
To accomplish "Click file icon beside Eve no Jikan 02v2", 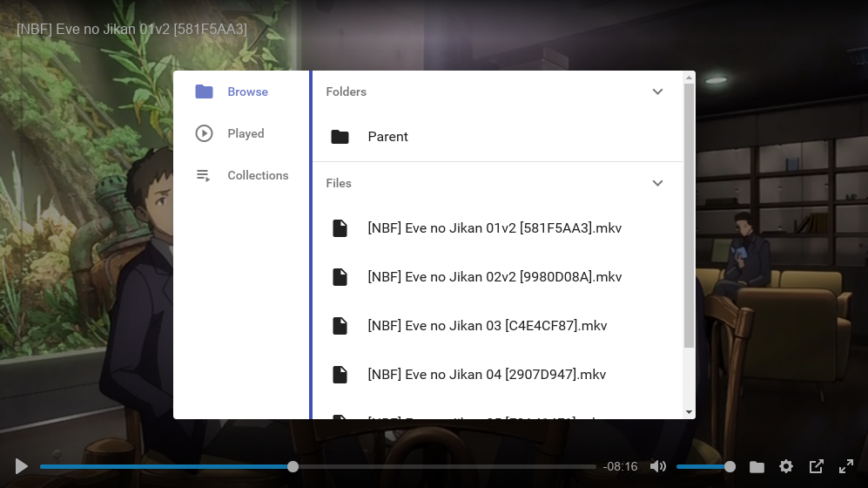I will [x=340, y=277].
